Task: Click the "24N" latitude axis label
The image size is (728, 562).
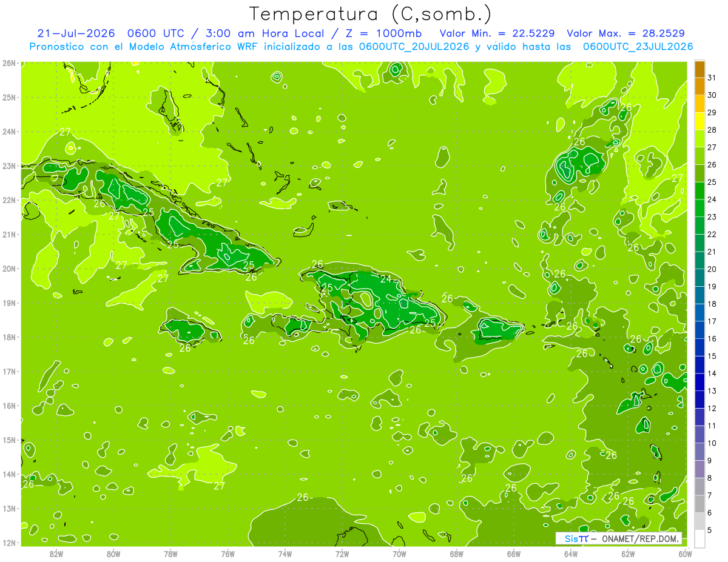Action: (x=8, y=131)
